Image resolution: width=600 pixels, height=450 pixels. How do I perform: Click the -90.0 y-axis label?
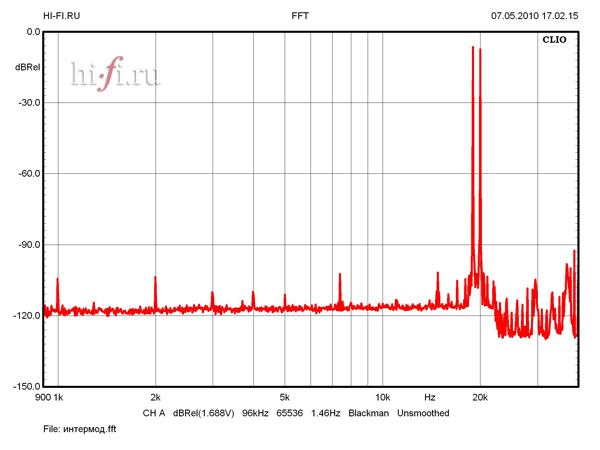pos(27,244)
